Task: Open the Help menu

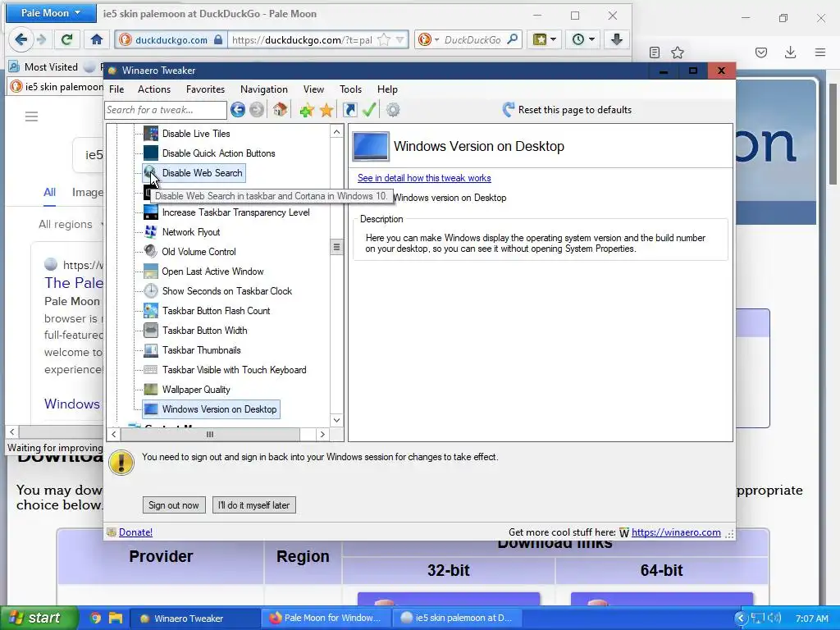Action: tap(387, 89)
